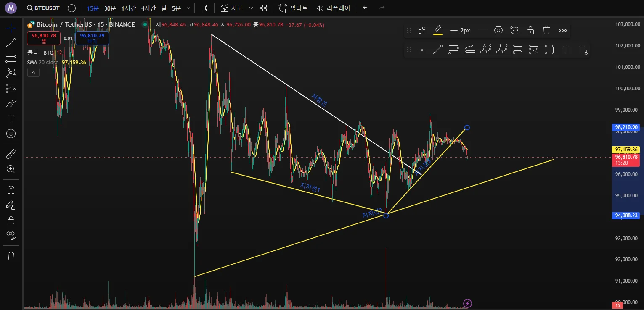
Task: Create an alert with 얼러트 button
Action: pos(293,8)
